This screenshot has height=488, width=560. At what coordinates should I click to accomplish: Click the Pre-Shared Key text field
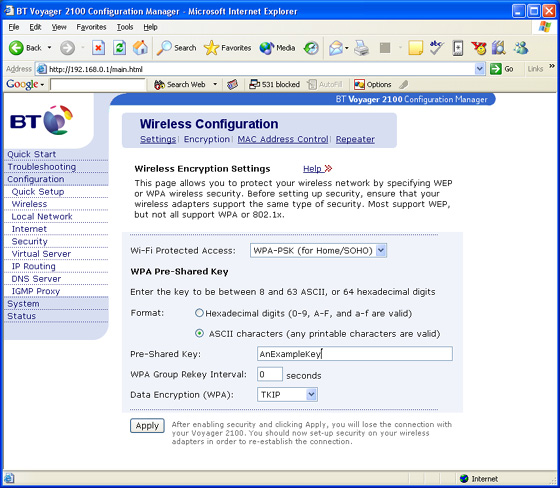coord(355,354)
